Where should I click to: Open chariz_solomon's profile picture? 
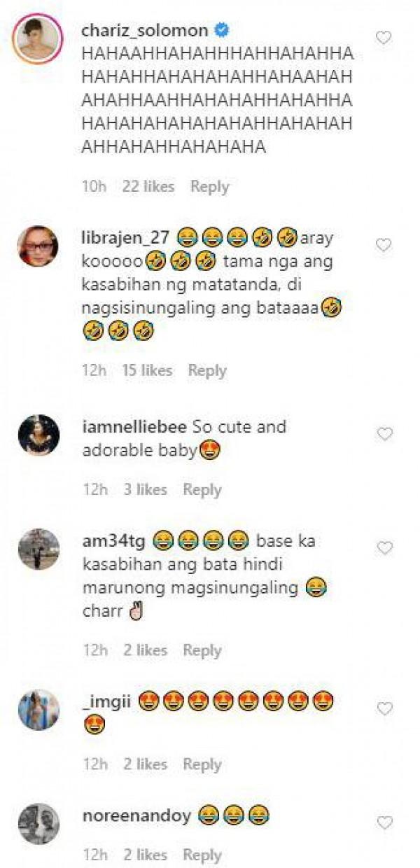[x=38, y=38]
